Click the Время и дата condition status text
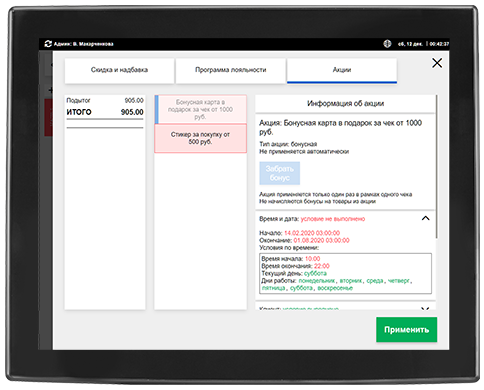 tap(333, 219)
